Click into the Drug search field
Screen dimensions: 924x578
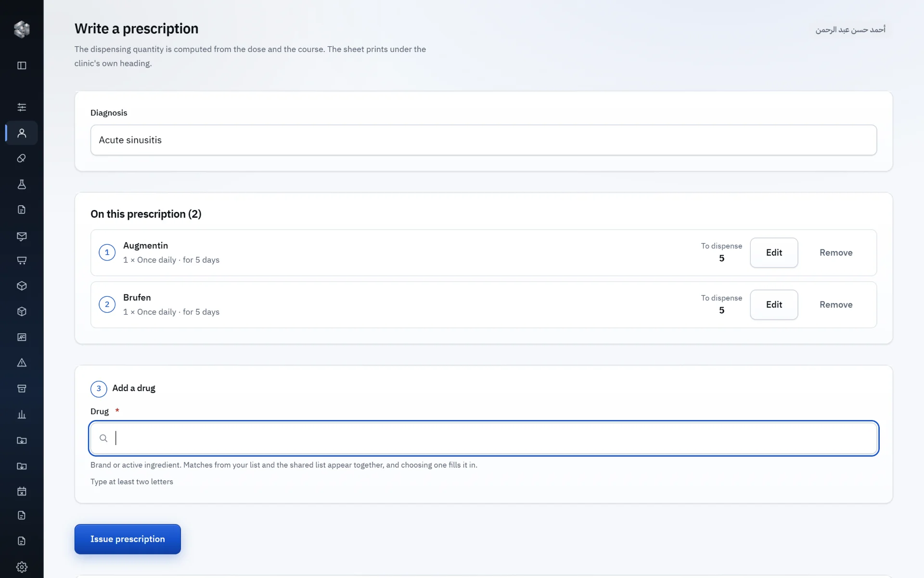point(484,438)
